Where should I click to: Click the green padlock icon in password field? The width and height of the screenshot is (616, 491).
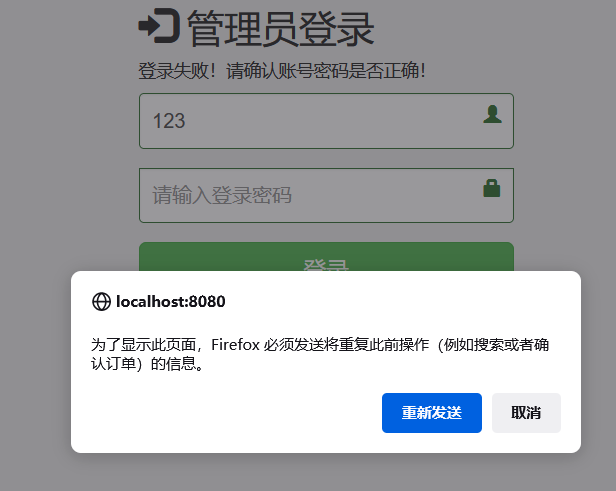(491, 188)
